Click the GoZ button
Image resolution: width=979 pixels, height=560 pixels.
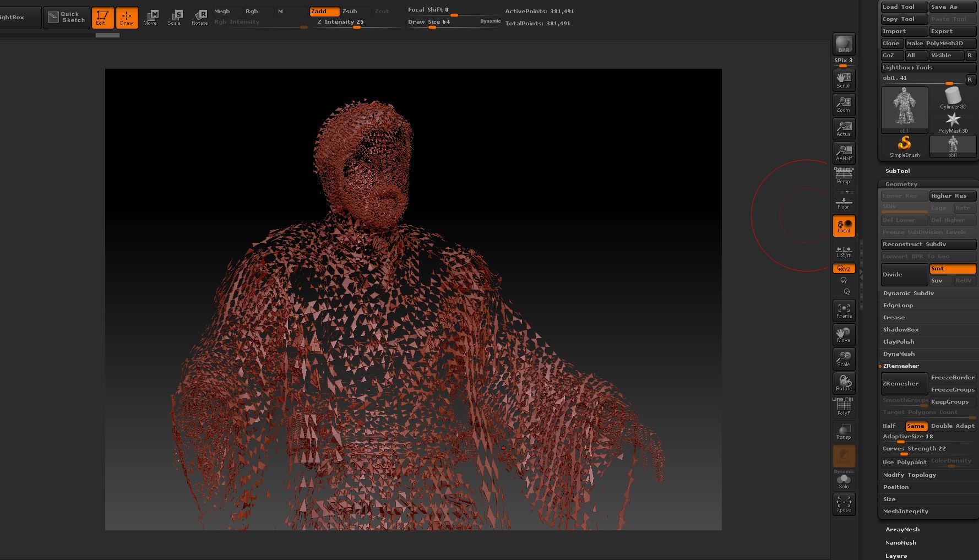892,56
